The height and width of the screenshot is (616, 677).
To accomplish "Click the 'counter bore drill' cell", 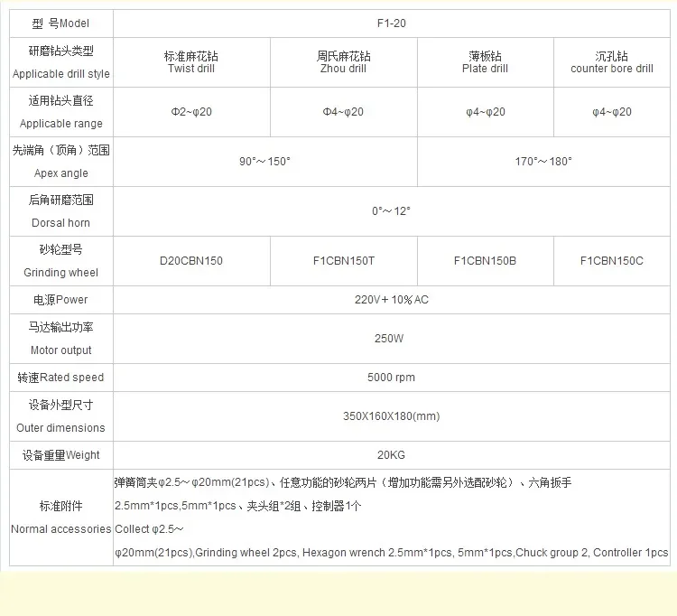I will click(x=612, y=62).
